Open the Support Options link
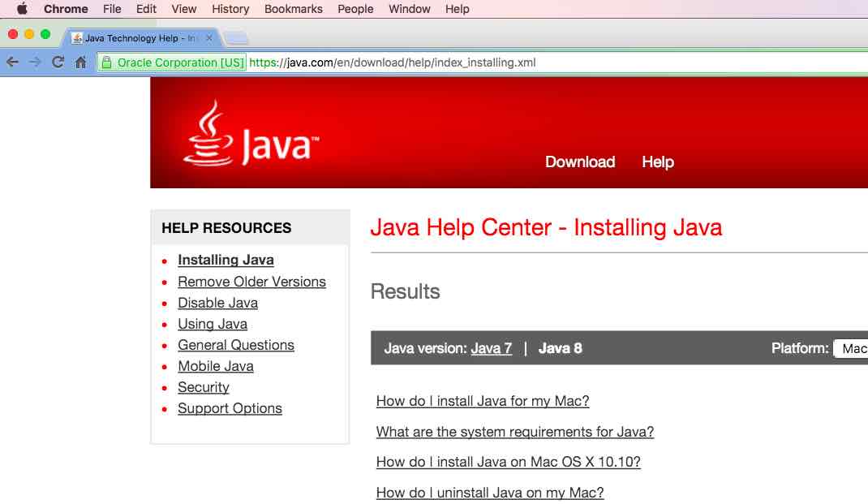Image resolution: width=868 pixels, height=504 pixels. (230, 408)
